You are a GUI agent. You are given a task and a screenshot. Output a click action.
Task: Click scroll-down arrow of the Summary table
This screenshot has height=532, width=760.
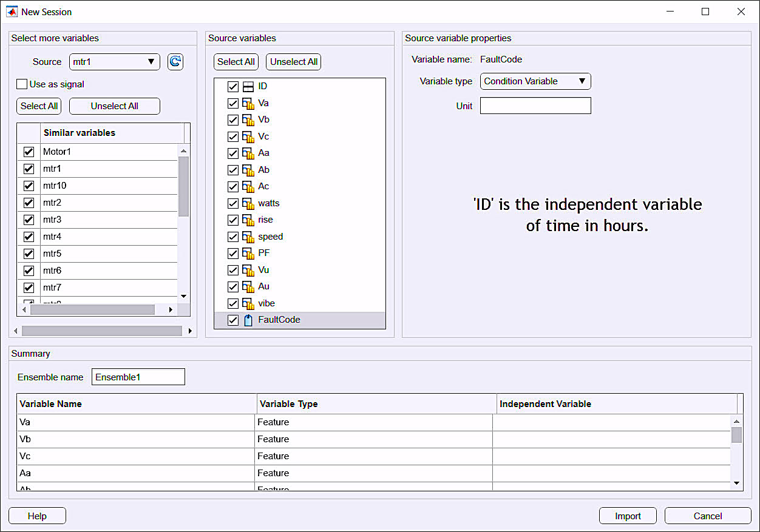(x=736, y=483)
